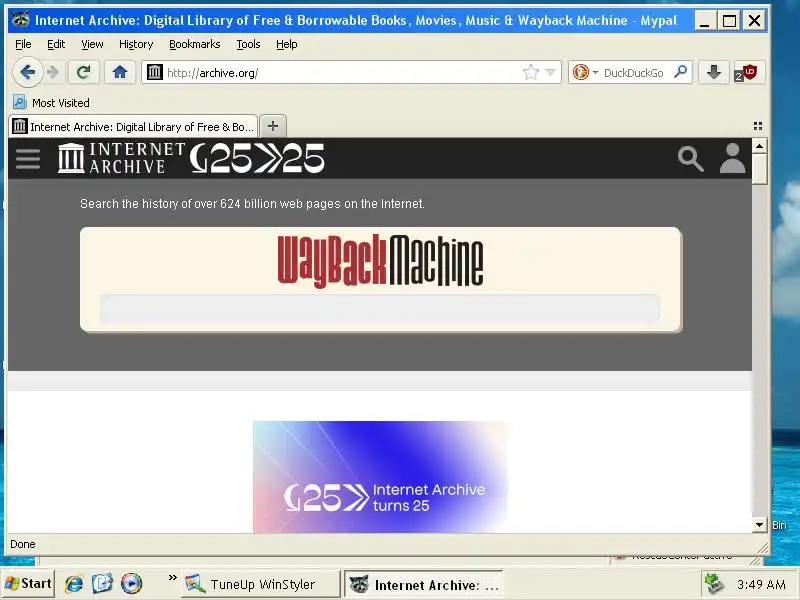Image resolution: width=800 pixels, height=600 pixels.
Task: Open the Downloads arrow button
Action: 713,72
